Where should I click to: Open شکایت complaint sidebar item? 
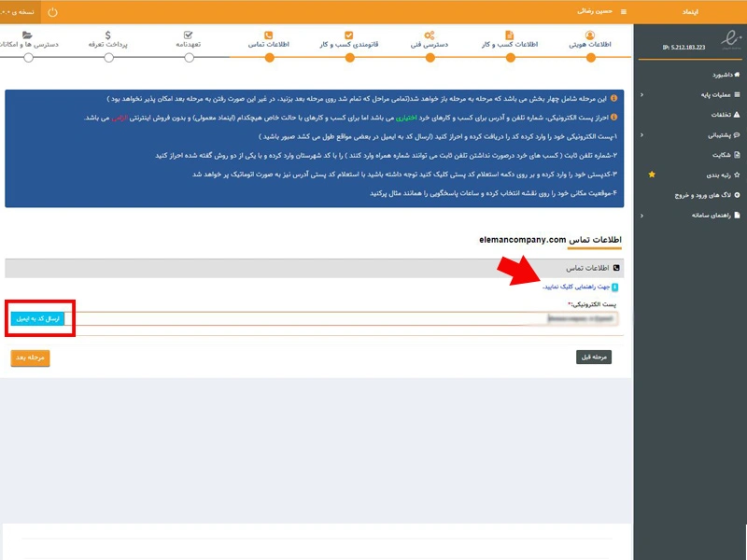coord(726,155)
